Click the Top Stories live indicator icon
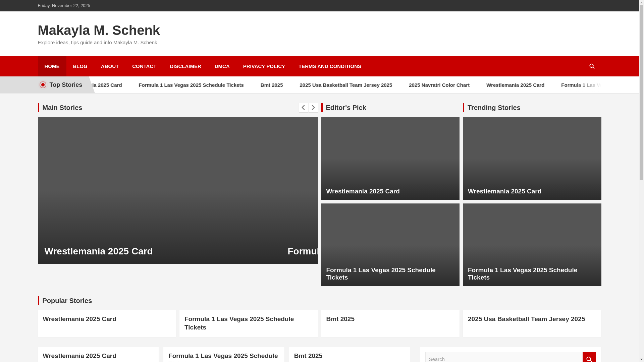The image size is (644, 362). 43,85
